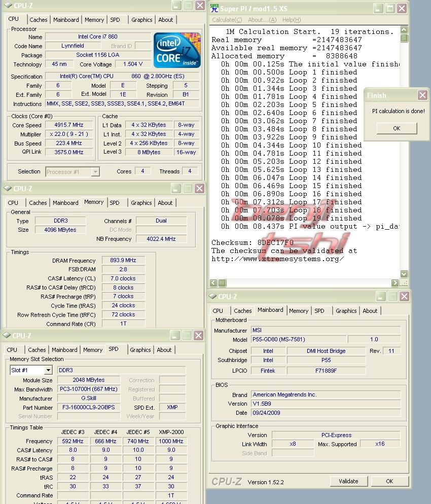
Task: Click the Bus Speed value 223.4 MHz
Action: pyautogui.click(x=69, y=143)
